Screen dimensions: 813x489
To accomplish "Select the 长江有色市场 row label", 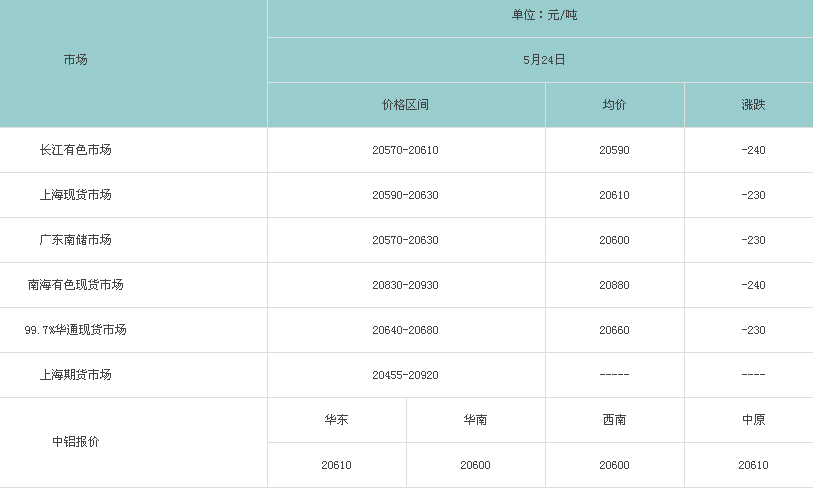I will point(75,150).
